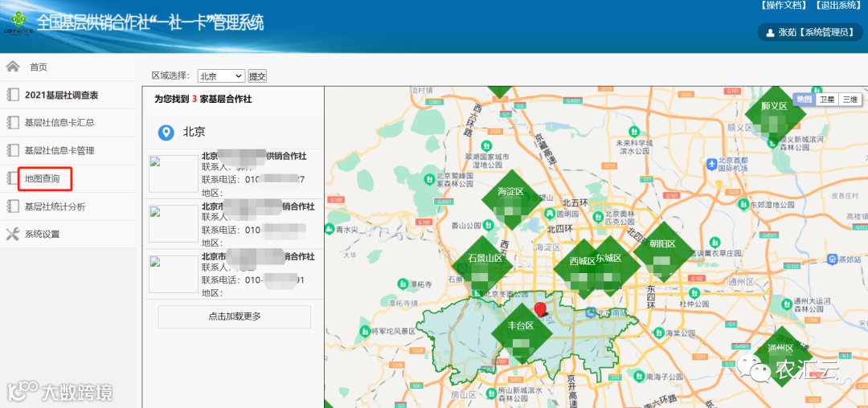Viewport: 868px width, 408px height.
Task: Select the 石景山区 district diamond marker
Action: (x=482, y=266)
